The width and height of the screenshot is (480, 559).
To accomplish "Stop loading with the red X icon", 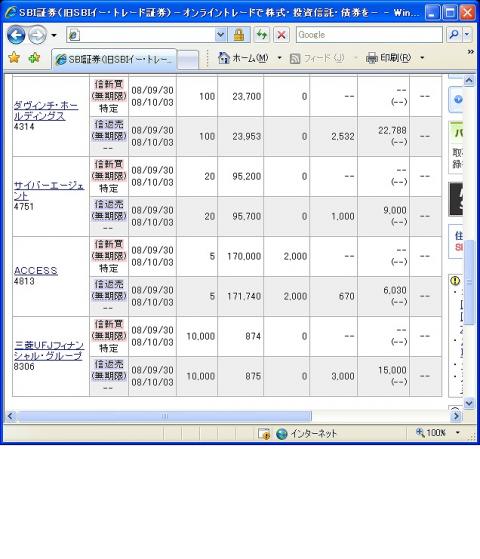I will pyautogui.click(x=281, y=35).
